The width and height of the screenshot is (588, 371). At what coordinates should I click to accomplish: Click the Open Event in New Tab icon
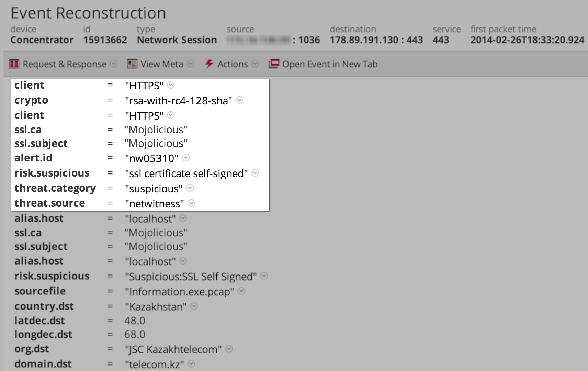pyautogui.click(x=274, y=64)
